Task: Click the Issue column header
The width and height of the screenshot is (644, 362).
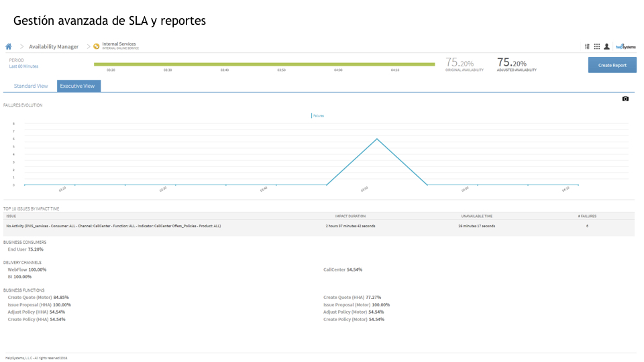Action: coord(11,216)
